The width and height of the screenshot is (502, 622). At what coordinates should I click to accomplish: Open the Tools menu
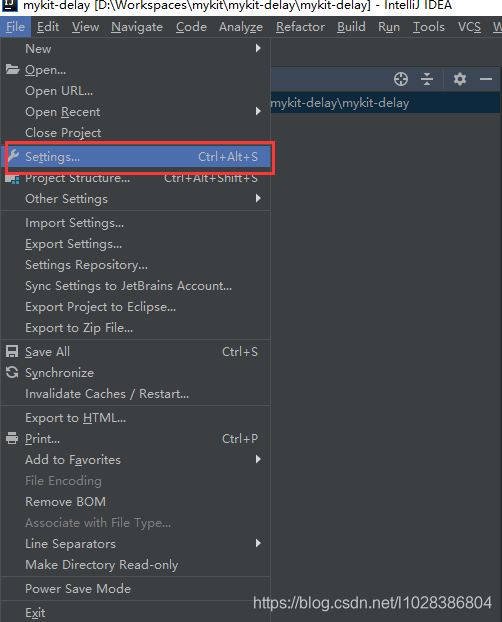tap(429, 27)
